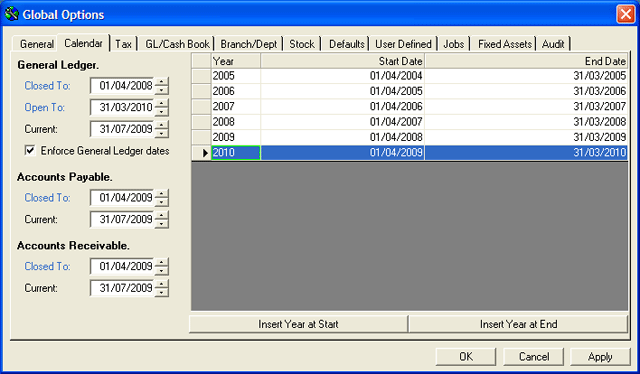Click Accounts Receivable Current date field

click(x=122, y=288)
